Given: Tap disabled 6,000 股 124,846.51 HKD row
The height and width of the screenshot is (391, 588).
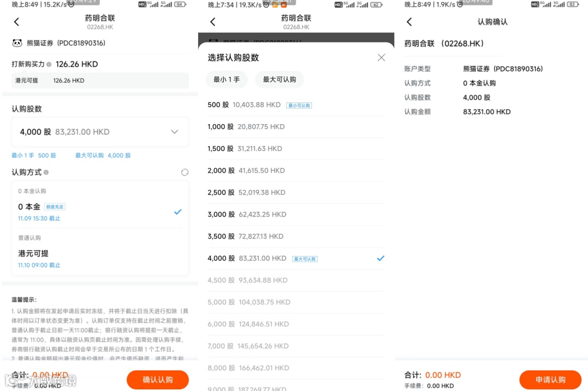Looking at the screenshot, I should point(296,324).
